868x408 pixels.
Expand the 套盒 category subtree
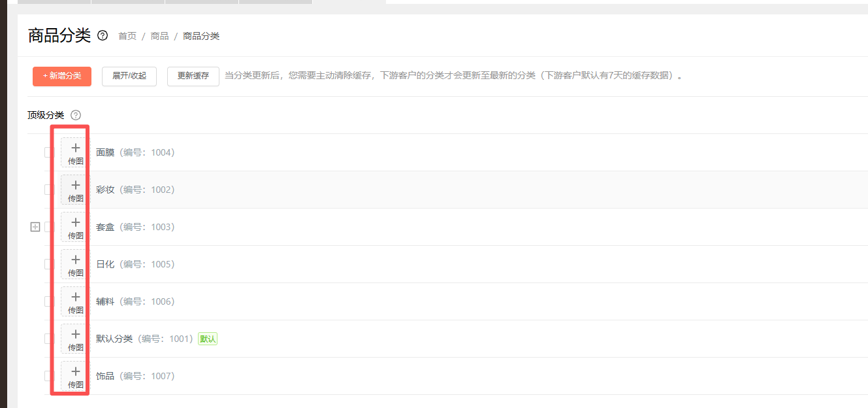(x=35, y=227)
